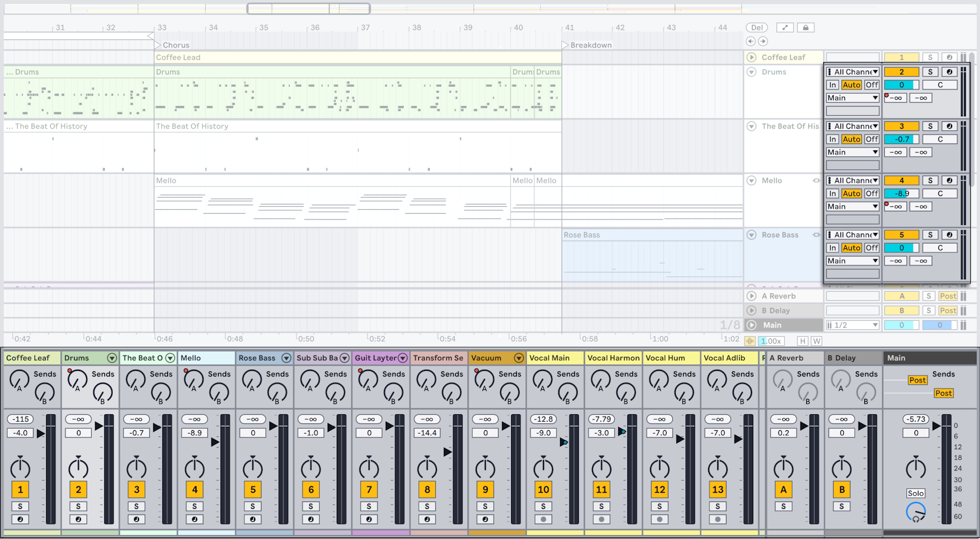Click the yellow audition waveform icon in status bar
980x539 pixels.
pyautogui.click(x=749, y=340)
